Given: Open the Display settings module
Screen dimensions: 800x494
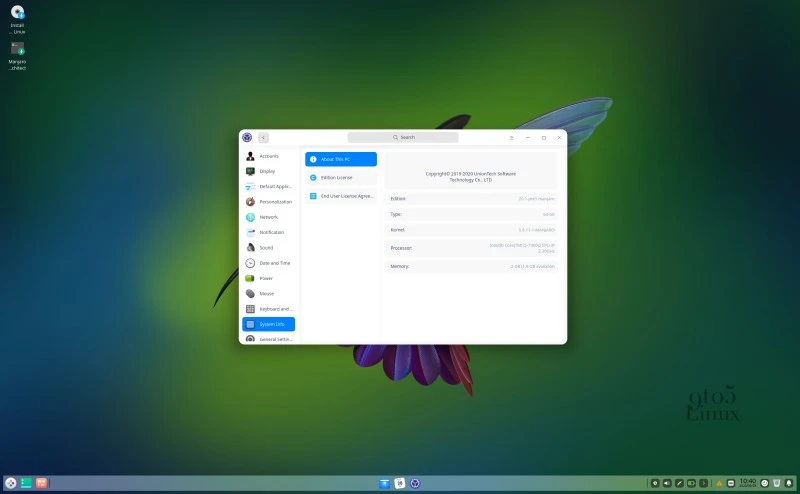Looking at the screenshot, I should pos(268,171).
